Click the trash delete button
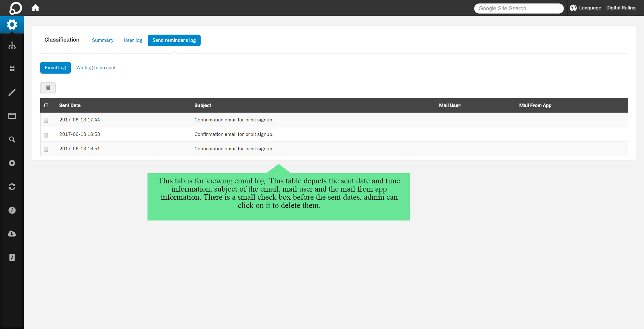The height and width of the screenshot is (329, 644). point(48,88)
